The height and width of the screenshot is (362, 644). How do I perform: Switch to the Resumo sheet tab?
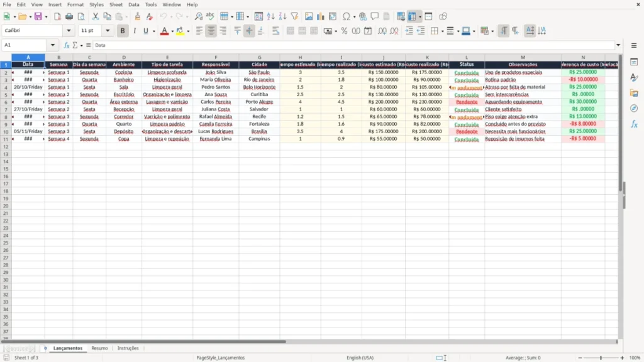(x=99, y=348)
